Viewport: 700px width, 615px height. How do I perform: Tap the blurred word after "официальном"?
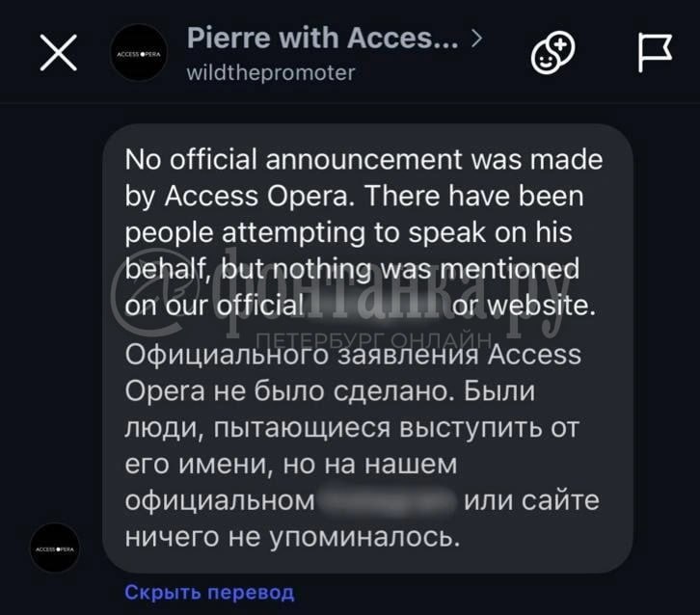point(388,501)
